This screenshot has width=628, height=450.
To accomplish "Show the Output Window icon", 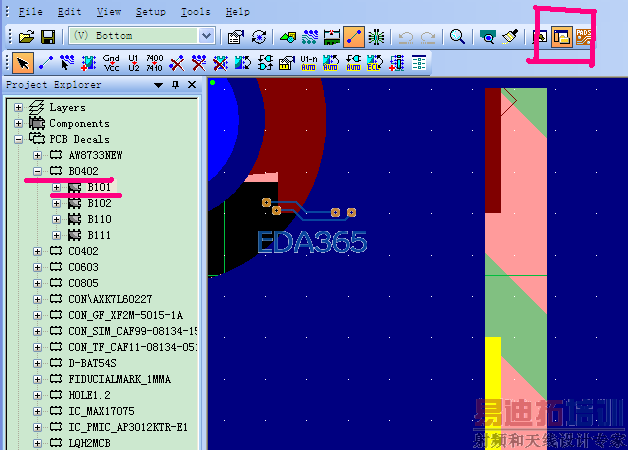I will tap(539, 37).
